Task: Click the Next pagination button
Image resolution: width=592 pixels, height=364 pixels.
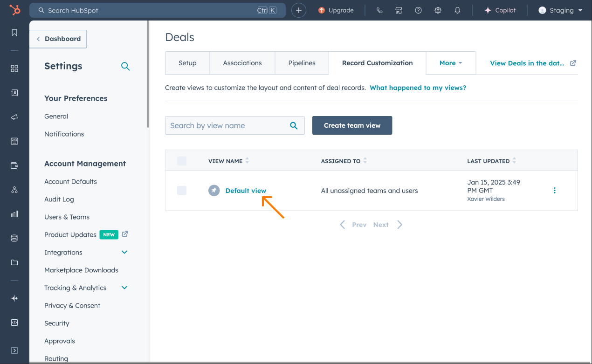Action: pos(388,225)
